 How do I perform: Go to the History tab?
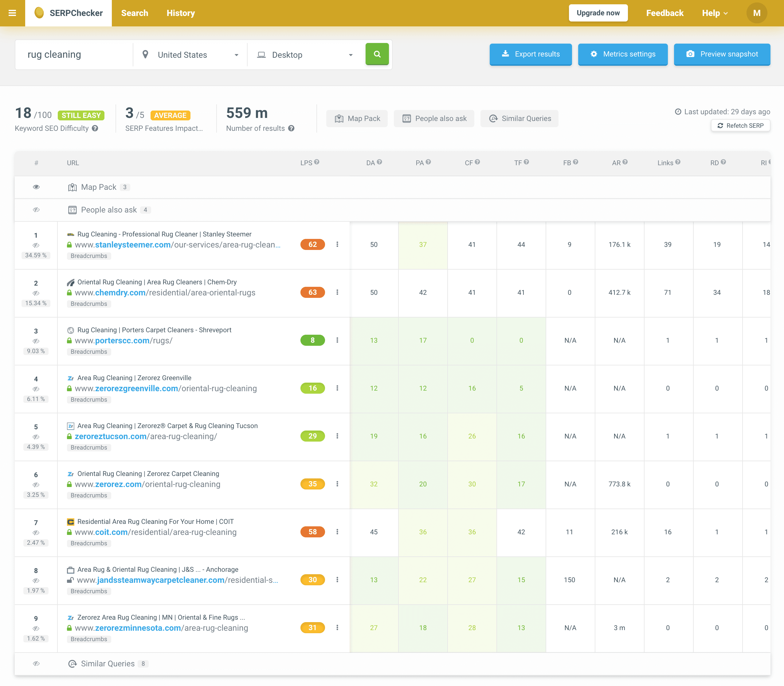[180, 13]
